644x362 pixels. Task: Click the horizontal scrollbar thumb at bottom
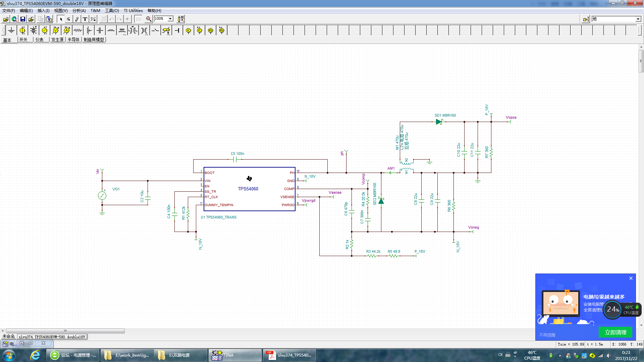click(65, 331)
